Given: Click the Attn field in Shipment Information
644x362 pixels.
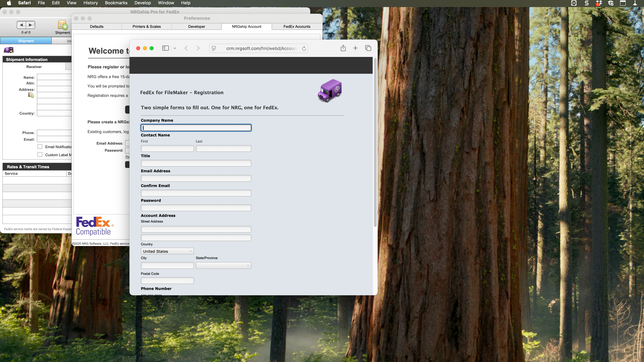Looking at the screenshot, I should pyautogui.click(x=54, y=83).
